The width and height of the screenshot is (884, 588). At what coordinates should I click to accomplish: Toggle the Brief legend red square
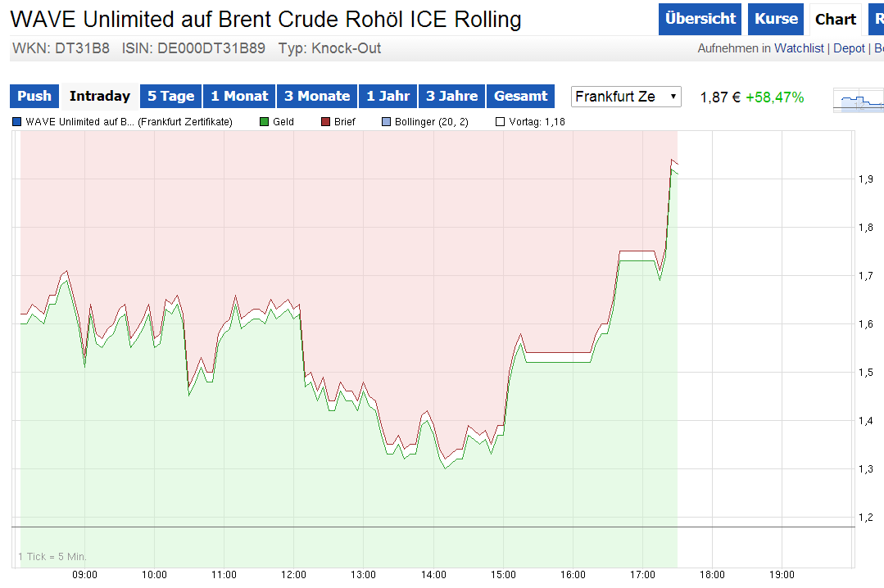pos(325,122)
